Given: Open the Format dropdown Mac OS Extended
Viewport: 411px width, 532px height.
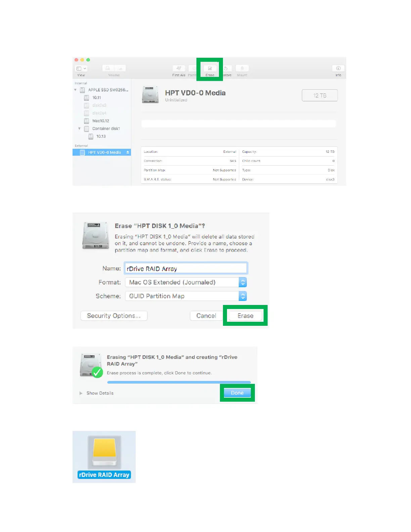Looking at the screenshot, I should pyautogui.click(x=186, y=282).
